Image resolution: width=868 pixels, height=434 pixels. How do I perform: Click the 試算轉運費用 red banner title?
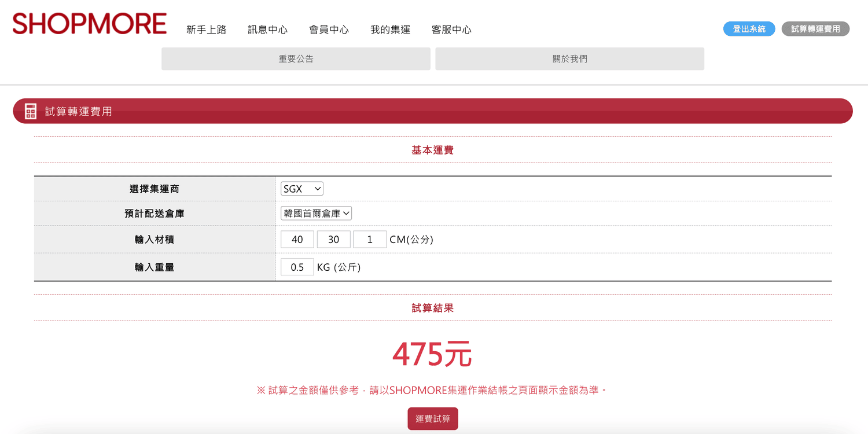pyautogui.click(x=79, y=111)
